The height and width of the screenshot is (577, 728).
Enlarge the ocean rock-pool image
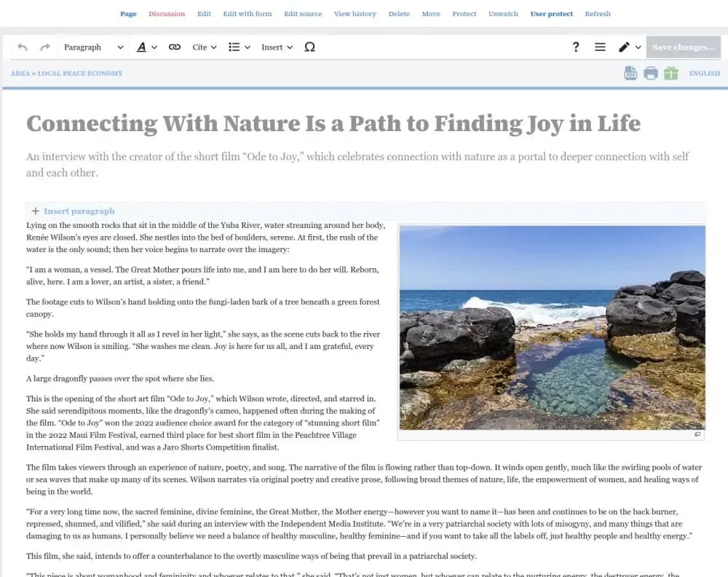tap(697, 434)
